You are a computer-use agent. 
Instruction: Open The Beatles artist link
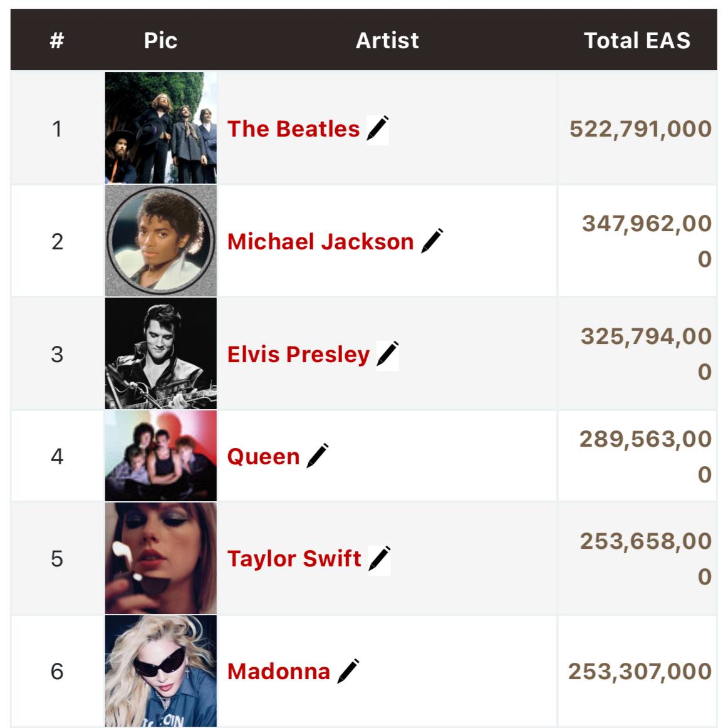(293, 129)
